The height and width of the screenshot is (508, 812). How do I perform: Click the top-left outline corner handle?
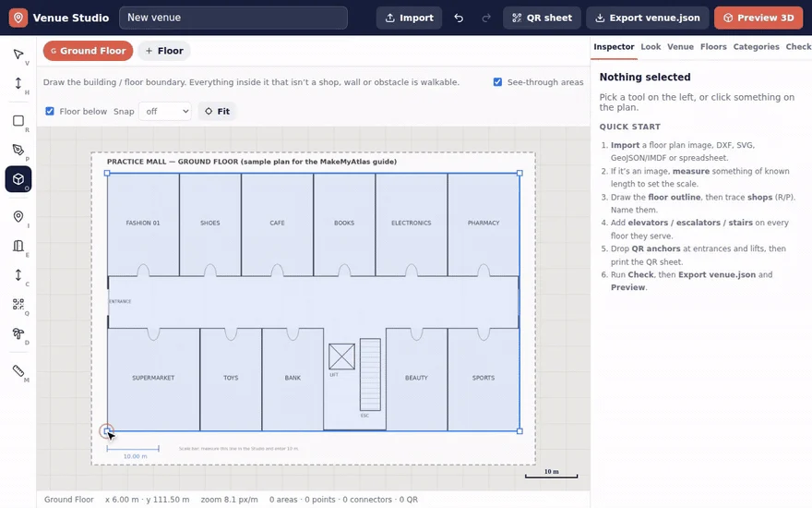click(107, 173)
